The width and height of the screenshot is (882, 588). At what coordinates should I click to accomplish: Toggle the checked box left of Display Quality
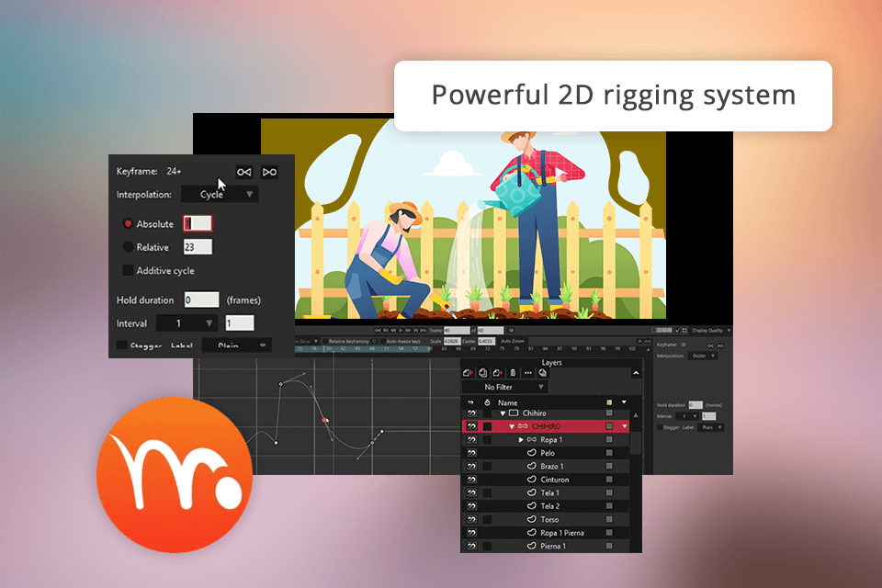click(x=677, y=331)
